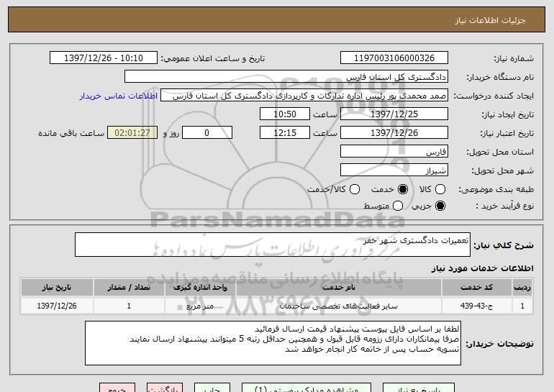Click the general description box تعمیرات دادگستری شهر خفر
This screenshot has width=554, height=392.
(x=273, y=245)
